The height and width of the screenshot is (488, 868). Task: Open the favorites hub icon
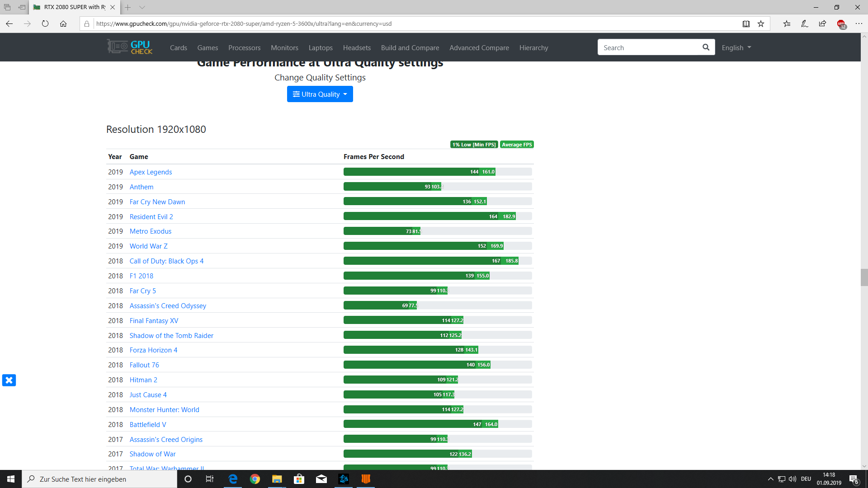(x=787, y=24)
